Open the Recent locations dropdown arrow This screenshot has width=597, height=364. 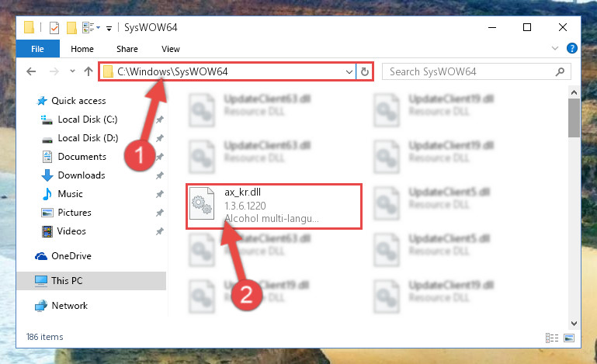[x=72, y=71]
